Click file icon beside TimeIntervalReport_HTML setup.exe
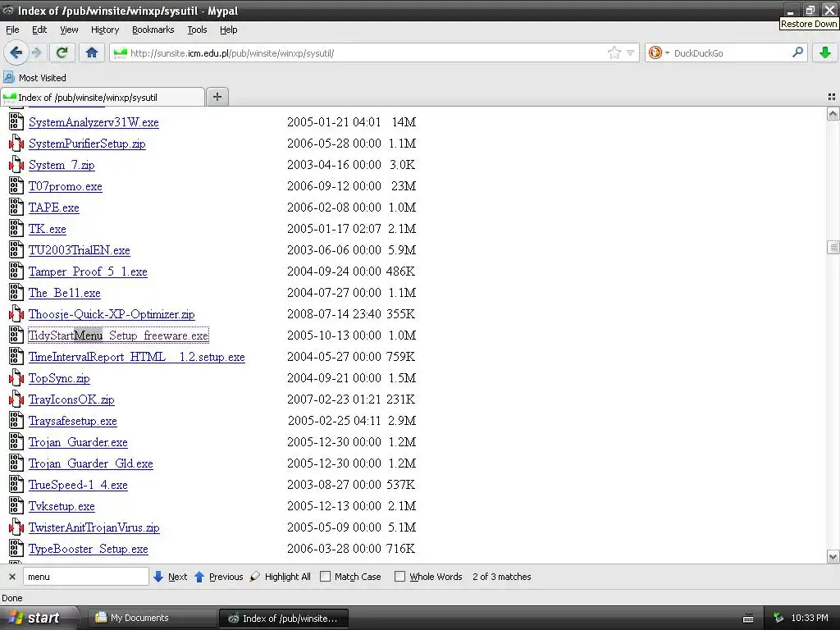The width and height of the screenshot is (840, 630). point(16,357)
